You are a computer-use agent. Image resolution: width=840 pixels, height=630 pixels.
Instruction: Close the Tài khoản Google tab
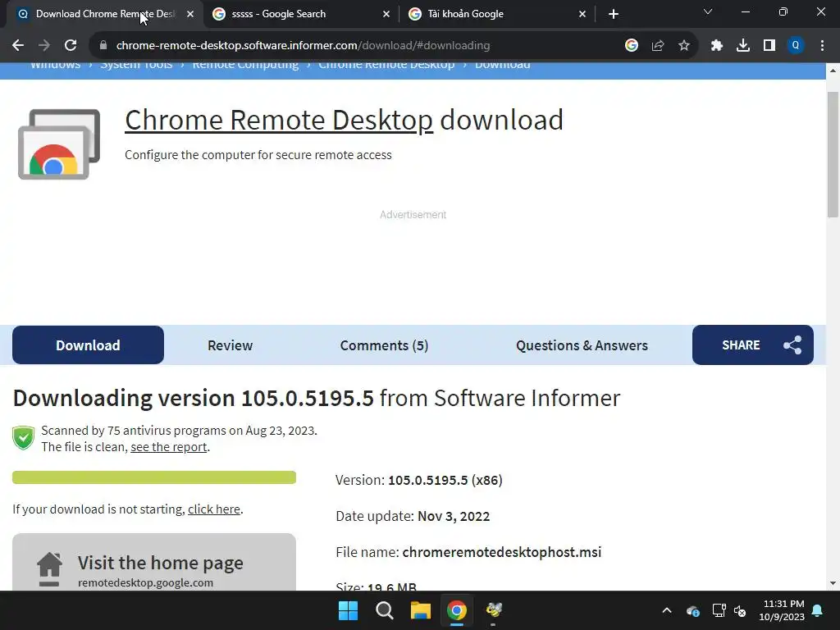582,14
